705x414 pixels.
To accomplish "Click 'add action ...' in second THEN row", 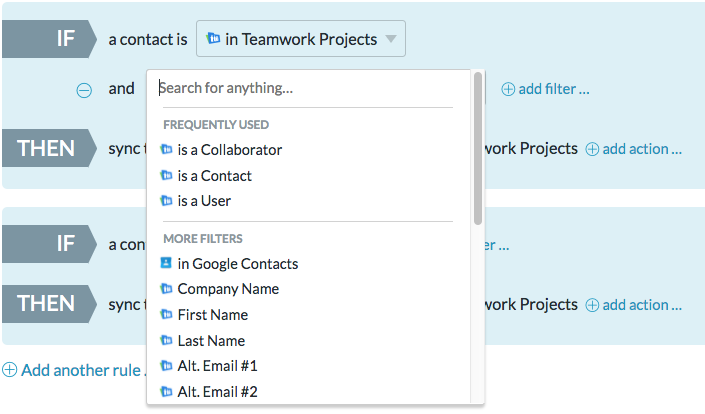I will click(x=634, y=305).
